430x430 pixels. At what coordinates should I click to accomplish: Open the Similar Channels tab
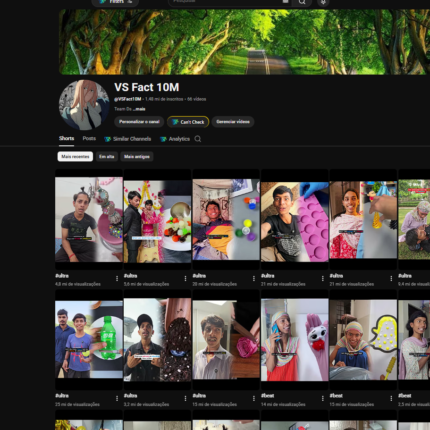point(128,139)
